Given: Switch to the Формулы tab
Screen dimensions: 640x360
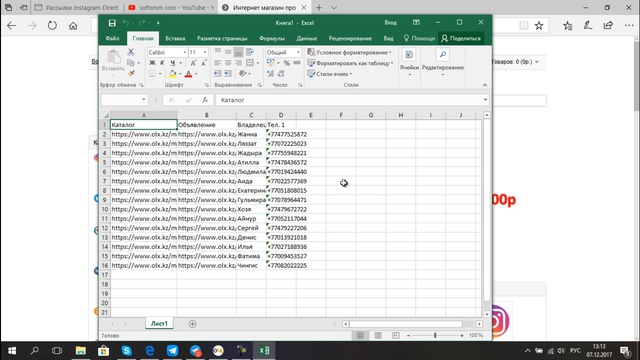Looking at the screenshot, I should pyautogui.click(x=271, y=38).
